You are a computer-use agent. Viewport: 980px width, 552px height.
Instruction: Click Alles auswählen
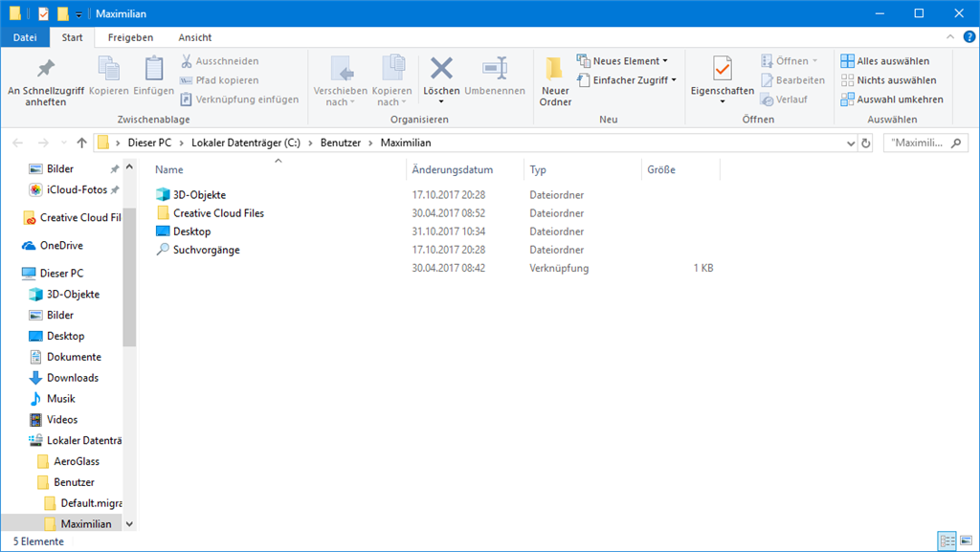point(885,60)
